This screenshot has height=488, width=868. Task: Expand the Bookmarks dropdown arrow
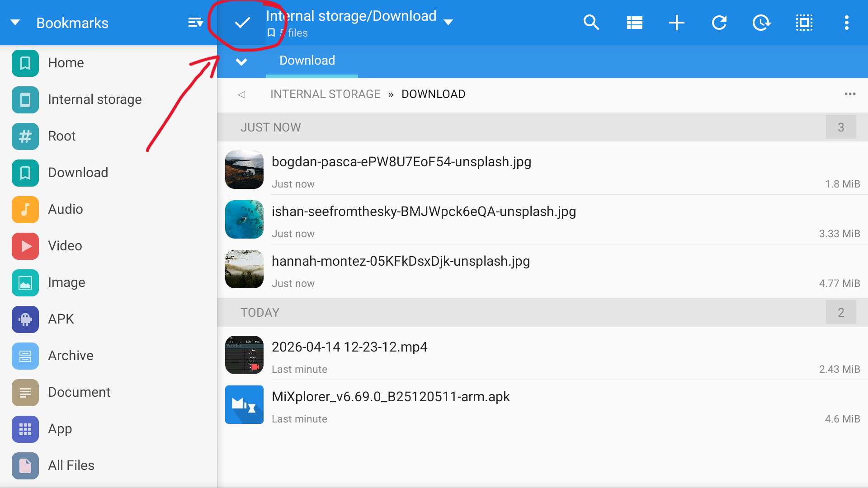[x=15, y=23]
